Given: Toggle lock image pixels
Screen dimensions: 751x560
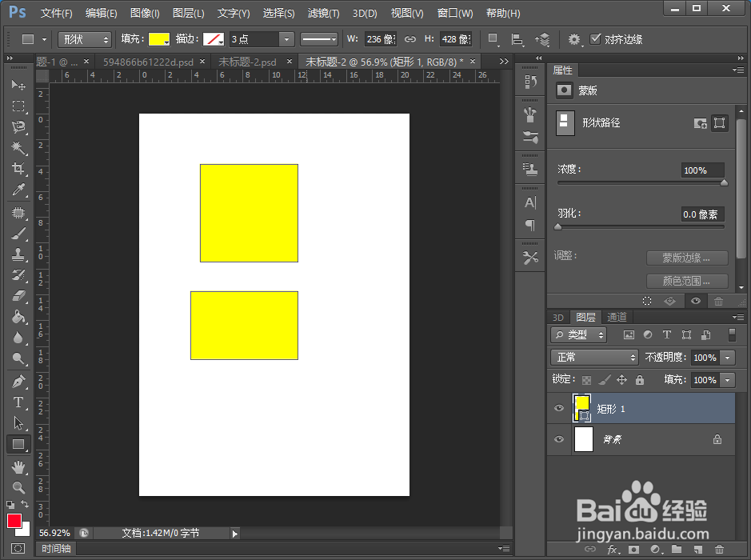Looking at the screenshot, I should tap(605, 380).
